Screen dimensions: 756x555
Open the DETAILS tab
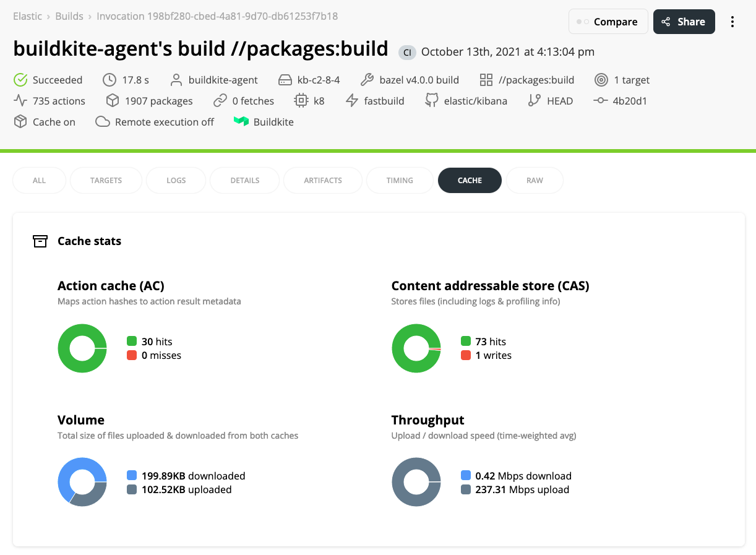[x=245, y=181]
